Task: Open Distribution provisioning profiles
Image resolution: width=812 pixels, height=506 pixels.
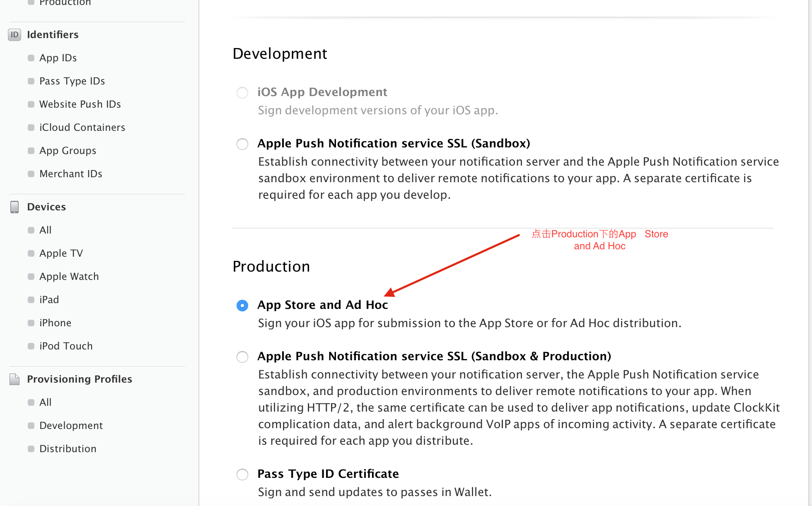Action: pyautogui.click(x=68, y=449)
